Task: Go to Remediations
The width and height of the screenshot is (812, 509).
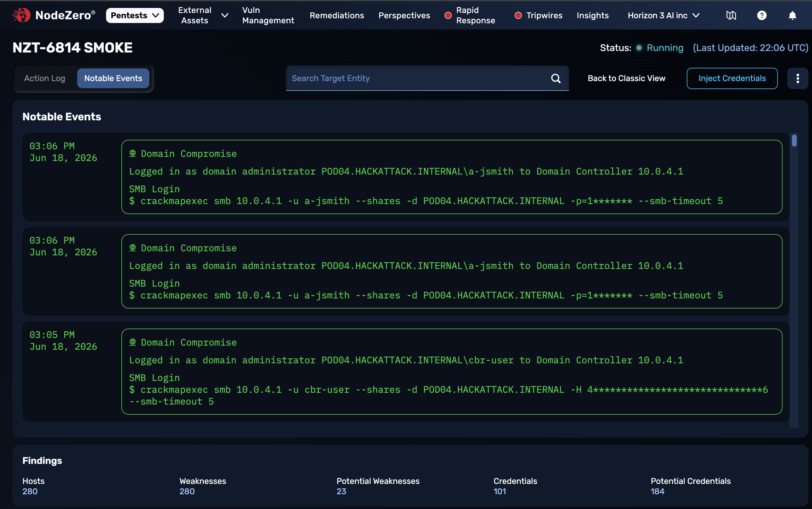Action: coord(336,16)
